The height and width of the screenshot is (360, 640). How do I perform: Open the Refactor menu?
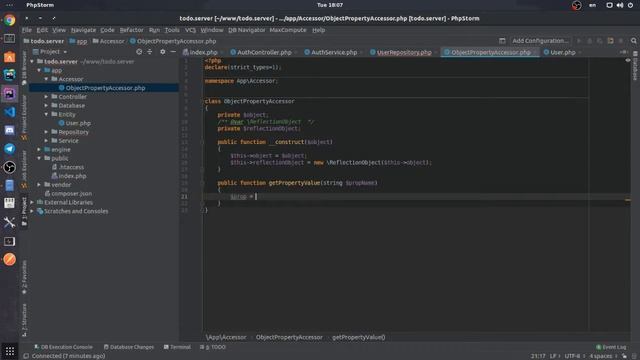(131, 30)
